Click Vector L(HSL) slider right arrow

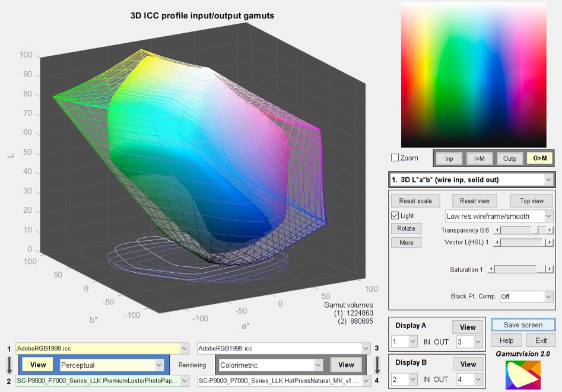tap(550, 242)
